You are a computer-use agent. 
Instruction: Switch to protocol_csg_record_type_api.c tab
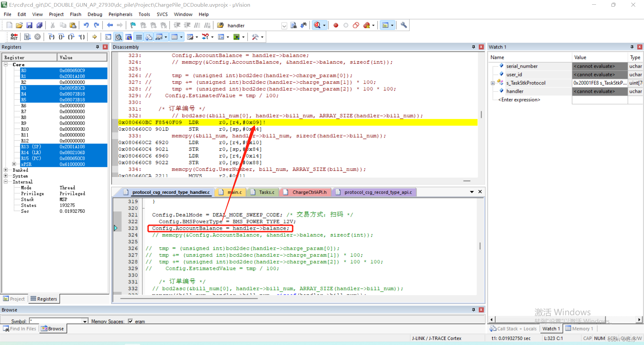point(375,192)
